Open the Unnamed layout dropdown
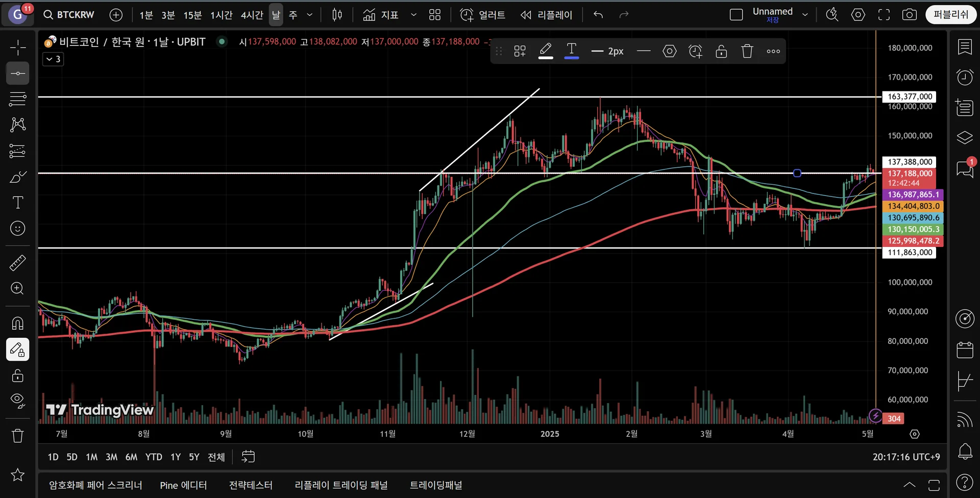 (x=805, y=15)
